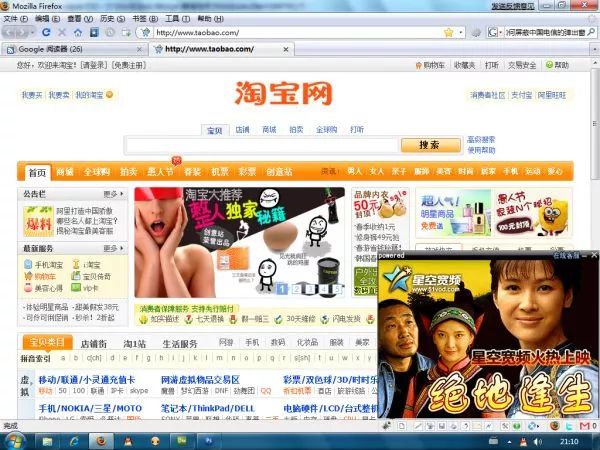Click the Stop loading X icon
This screenshot has height=450, width=600.
(62, 33)
